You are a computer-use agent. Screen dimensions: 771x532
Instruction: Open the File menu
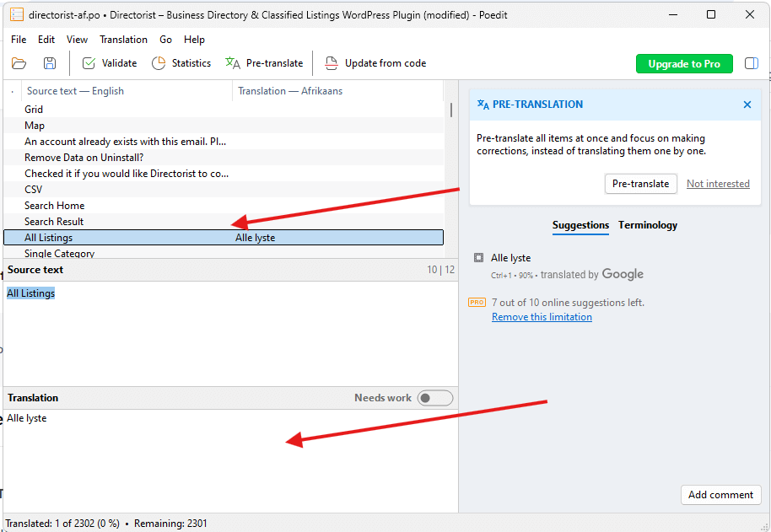[18, 39]
